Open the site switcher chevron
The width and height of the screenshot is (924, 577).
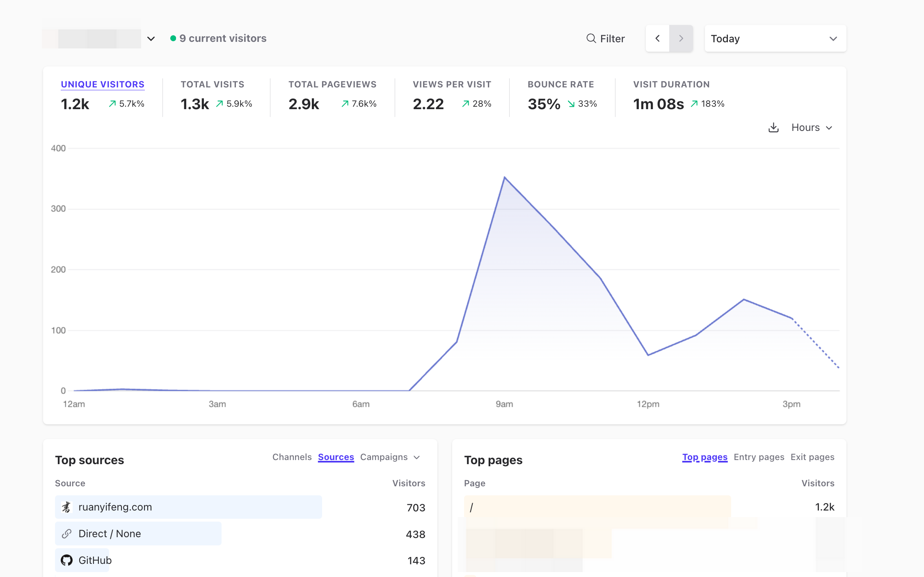(x=151, y=39)
